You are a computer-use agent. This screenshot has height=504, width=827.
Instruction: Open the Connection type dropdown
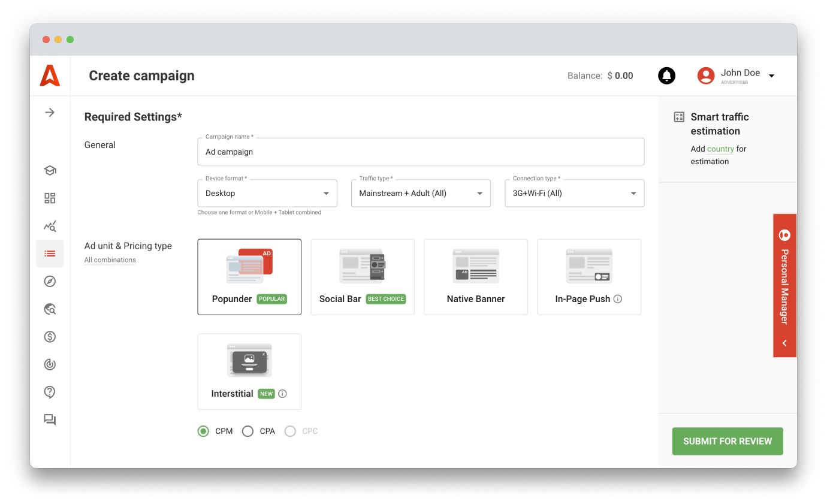point(574,194)
